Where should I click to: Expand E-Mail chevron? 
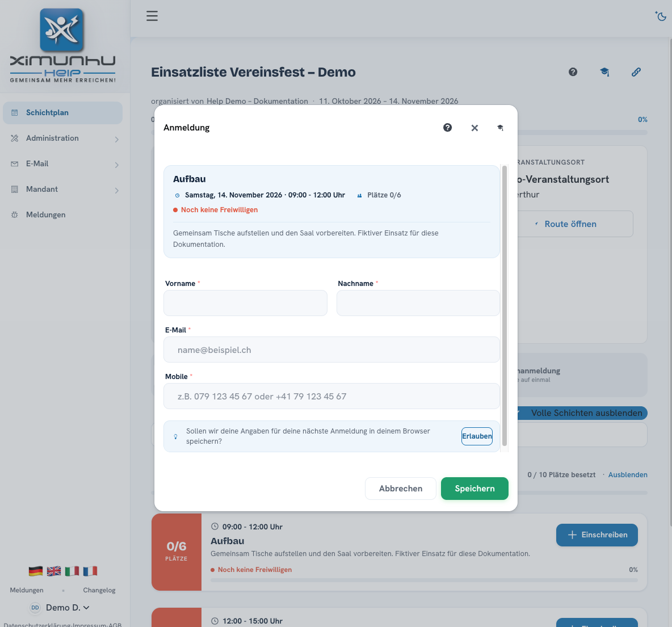point(116,165)
